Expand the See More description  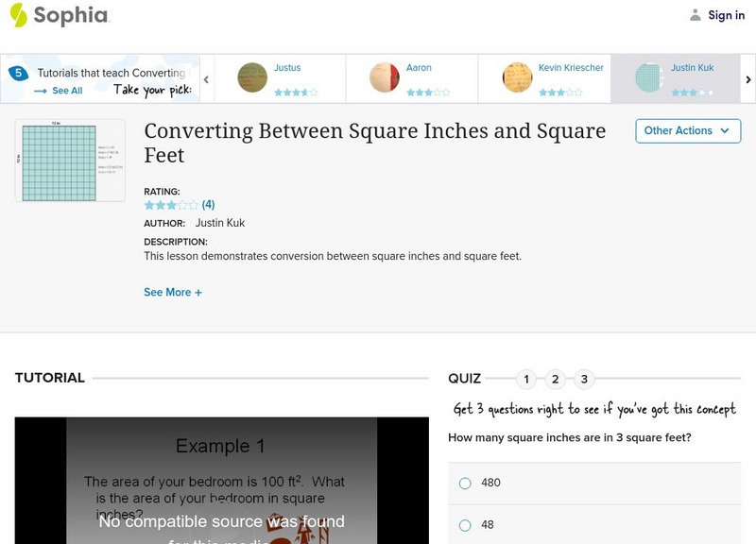[173, 292]
